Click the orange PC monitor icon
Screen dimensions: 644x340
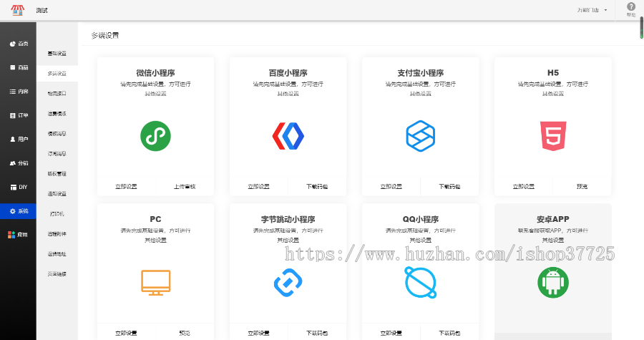(156, 283)
